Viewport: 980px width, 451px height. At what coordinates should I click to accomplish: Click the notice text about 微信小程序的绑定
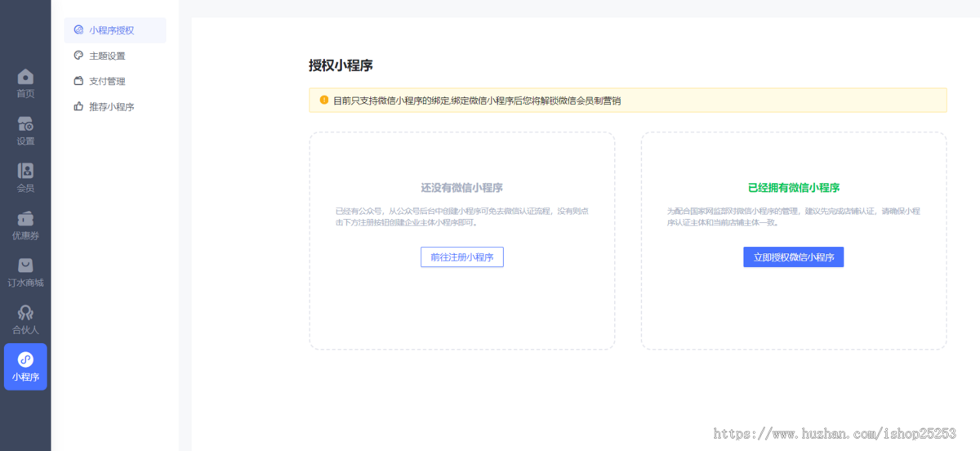pos(477,100)
